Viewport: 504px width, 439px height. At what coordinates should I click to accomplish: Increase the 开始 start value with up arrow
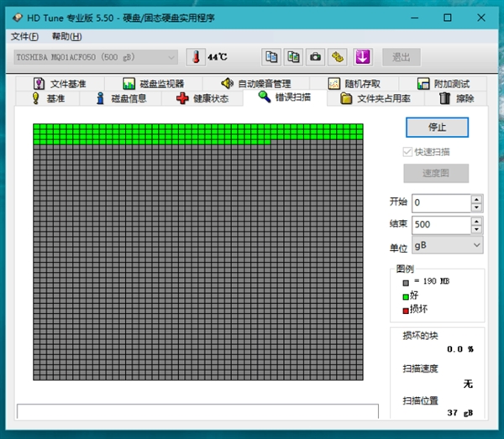click(x=476, y=199)
